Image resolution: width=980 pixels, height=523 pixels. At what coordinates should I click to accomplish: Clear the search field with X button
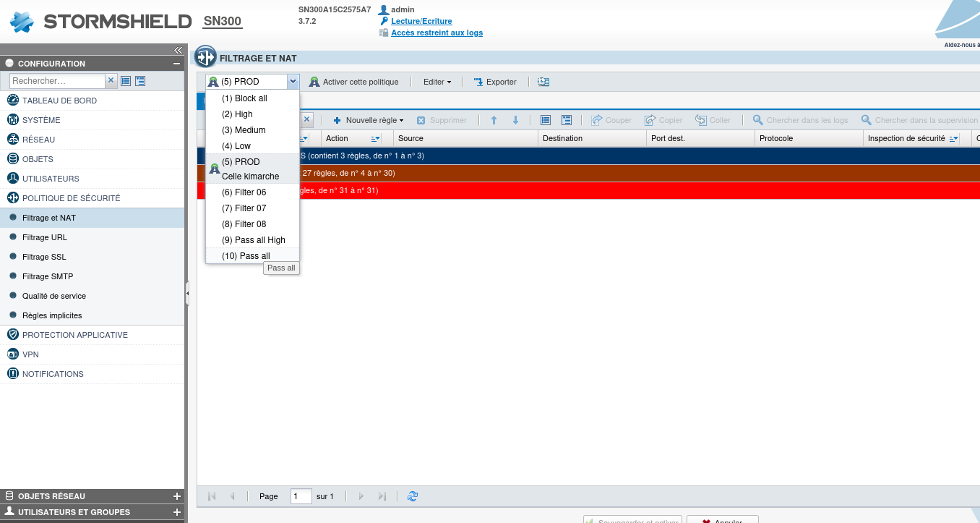pos(111,81)
